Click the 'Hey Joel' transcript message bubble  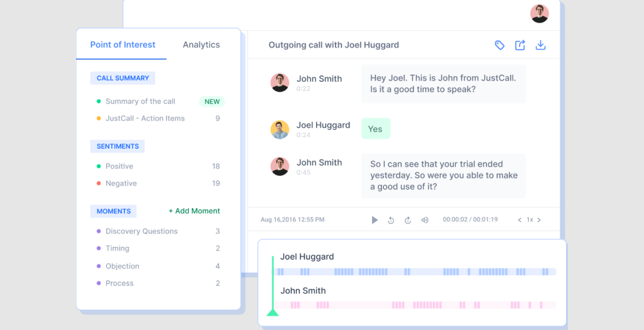click(x=444, y=83)
